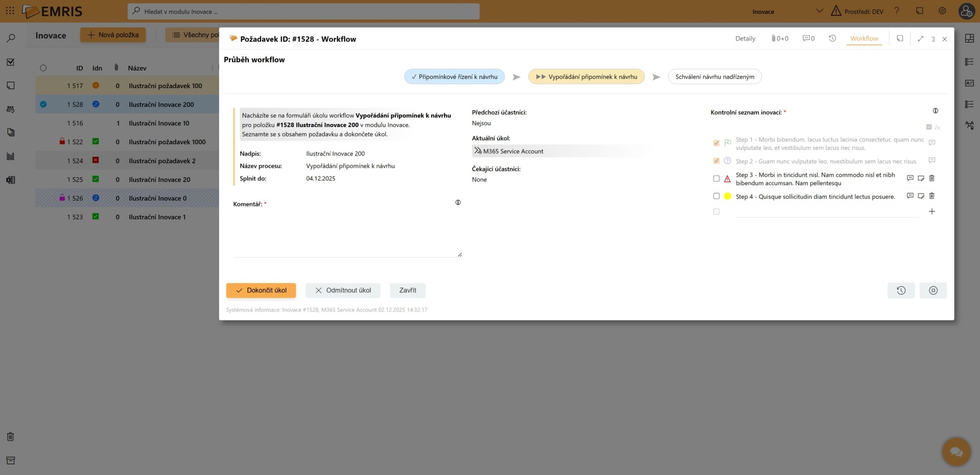The width and height of the screenshot is (980, 475).
Task: Check the Step 4 checkbox
Action: (x=716, y=196)
